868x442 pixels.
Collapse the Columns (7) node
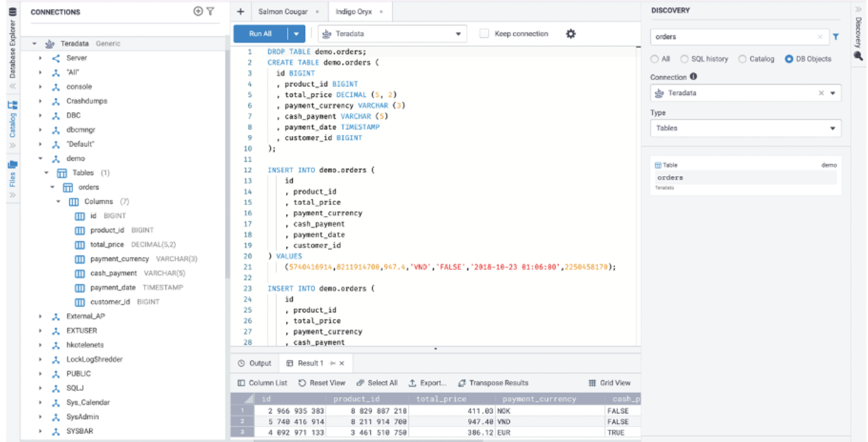click(59, 201)
